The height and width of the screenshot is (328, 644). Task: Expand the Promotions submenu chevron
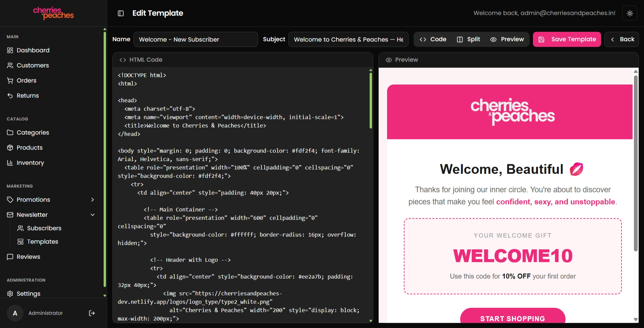pyautogui.click(x=93, y=200)
